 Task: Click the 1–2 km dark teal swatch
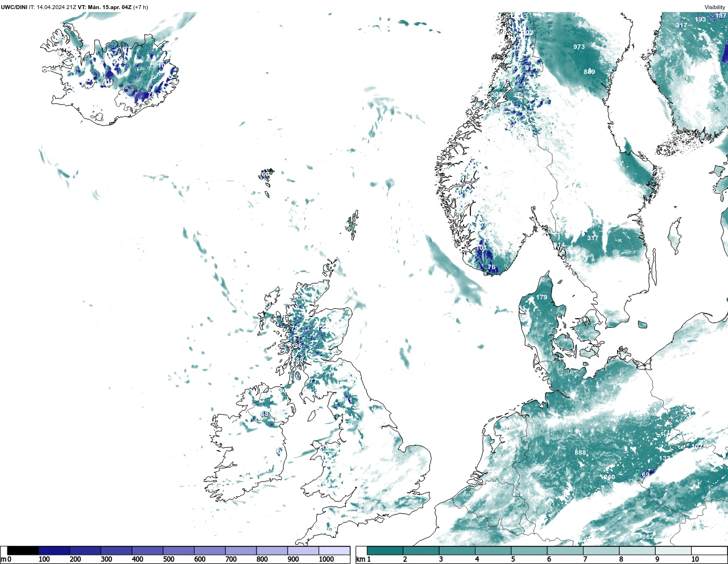385,550
